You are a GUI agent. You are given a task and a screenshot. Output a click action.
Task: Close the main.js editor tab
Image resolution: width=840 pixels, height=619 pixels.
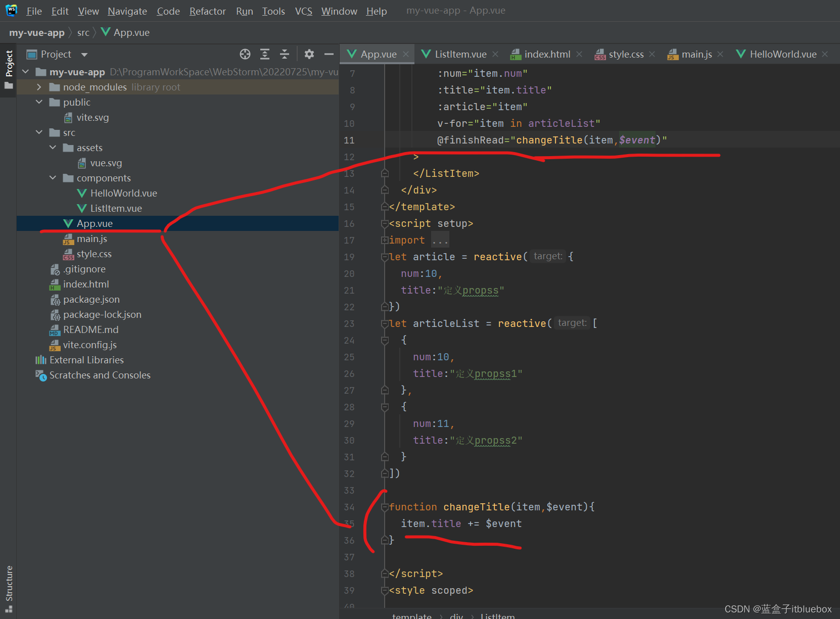[720, 54]
